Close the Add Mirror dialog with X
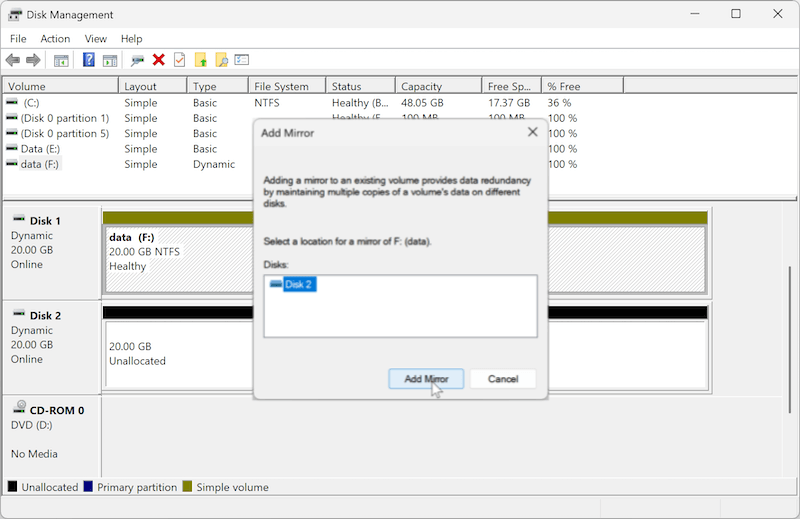 [532, 132]
